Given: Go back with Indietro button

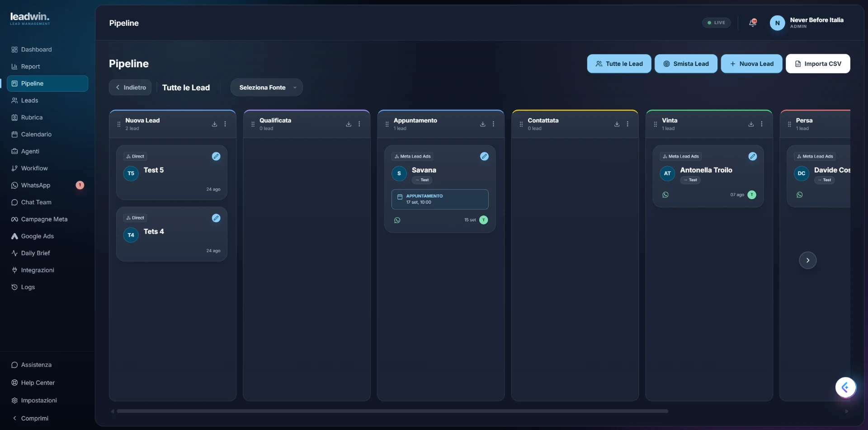Looking at the screenshot, I should [131, 88].
